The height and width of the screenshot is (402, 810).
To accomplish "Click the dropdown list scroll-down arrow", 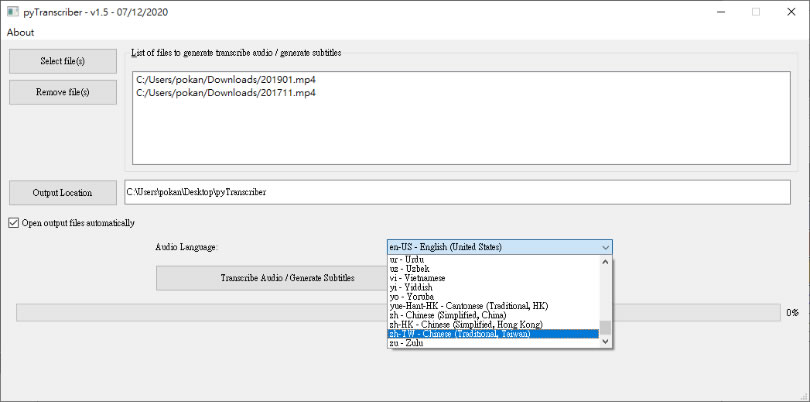I will (604, 341).
